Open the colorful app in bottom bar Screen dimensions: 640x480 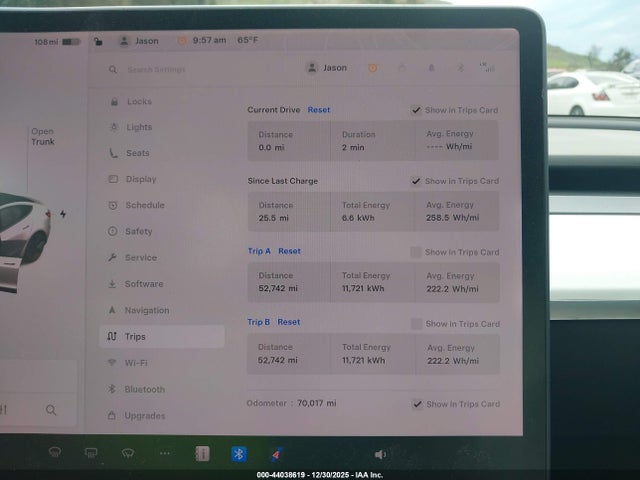coord(276,454)
